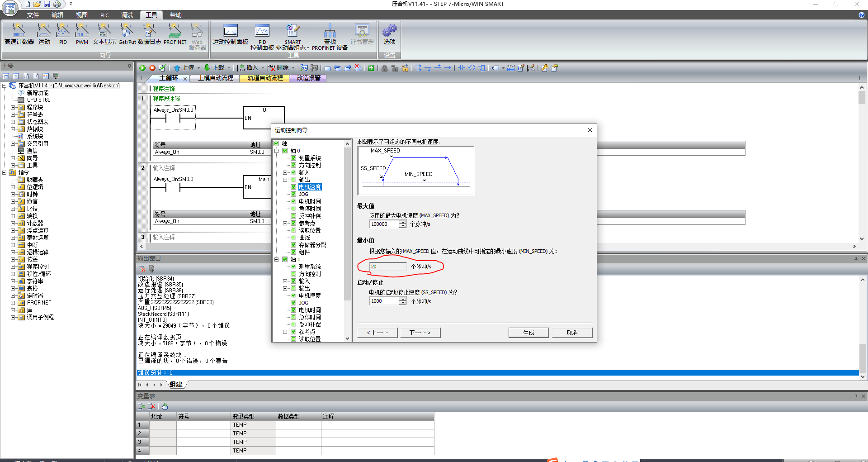
Task: Toggle the 急停时间 checkbox under 轴 0
Action: [293, 209]
